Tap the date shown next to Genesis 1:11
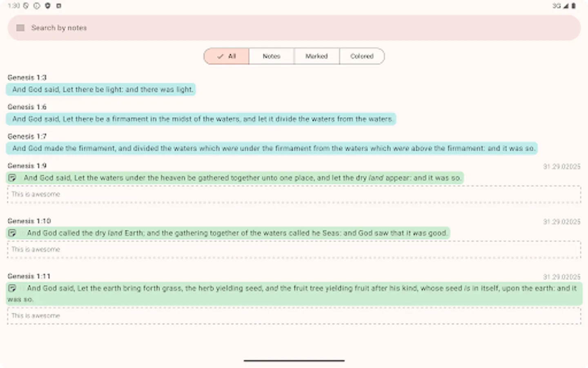This screenshot has height=368, width=588. (x=561, y=277)
